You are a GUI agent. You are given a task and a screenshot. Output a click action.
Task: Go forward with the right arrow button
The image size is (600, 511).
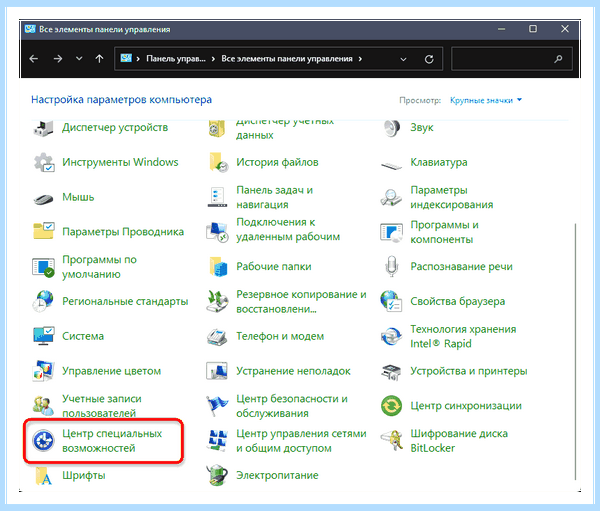[x=58, y=59]
